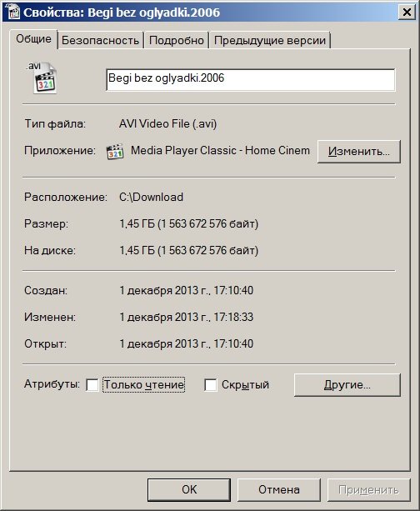Select the Предыдущие версии tab
The image size is (420, 511).
point(270,40)
